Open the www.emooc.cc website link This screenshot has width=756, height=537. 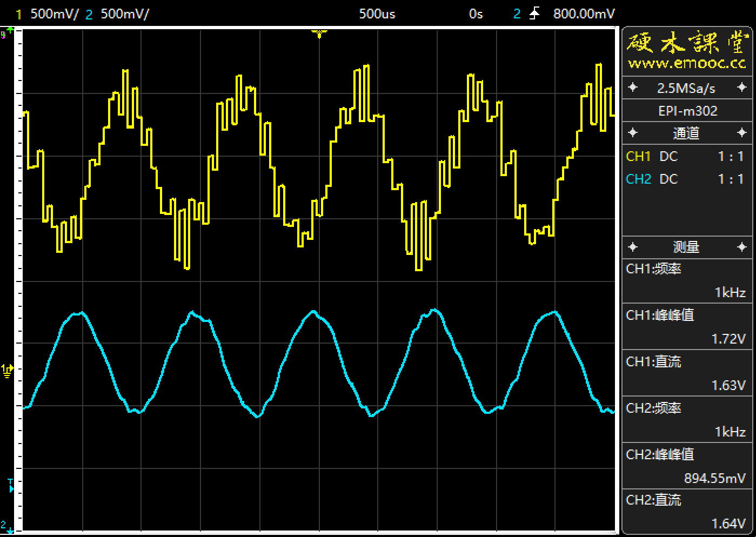[686, 63]
